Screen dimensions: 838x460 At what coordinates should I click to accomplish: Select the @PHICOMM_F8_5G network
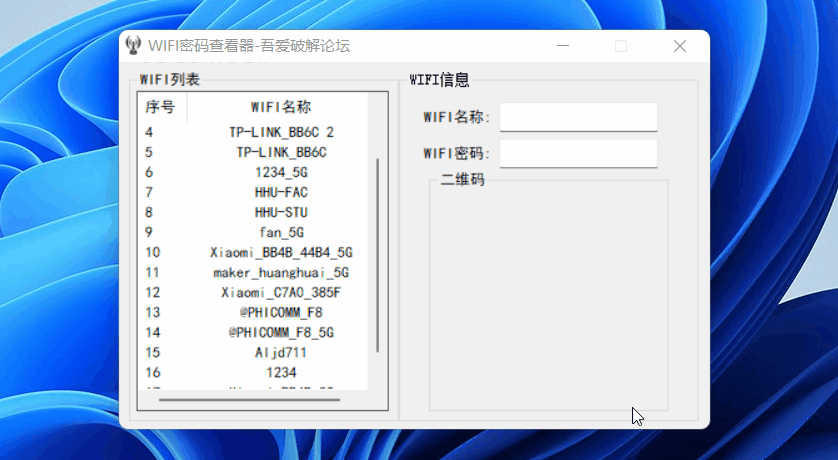[x=281, y=332]
